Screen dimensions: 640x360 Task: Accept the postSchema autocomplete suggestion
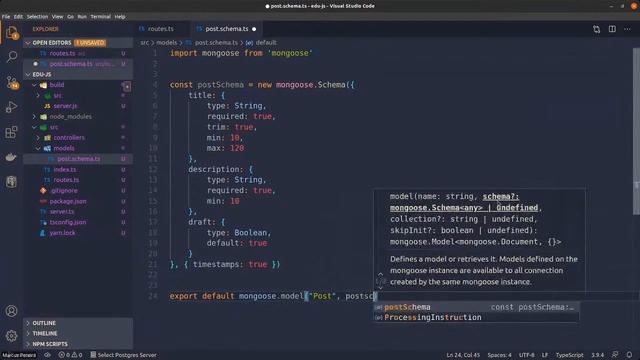476,307
